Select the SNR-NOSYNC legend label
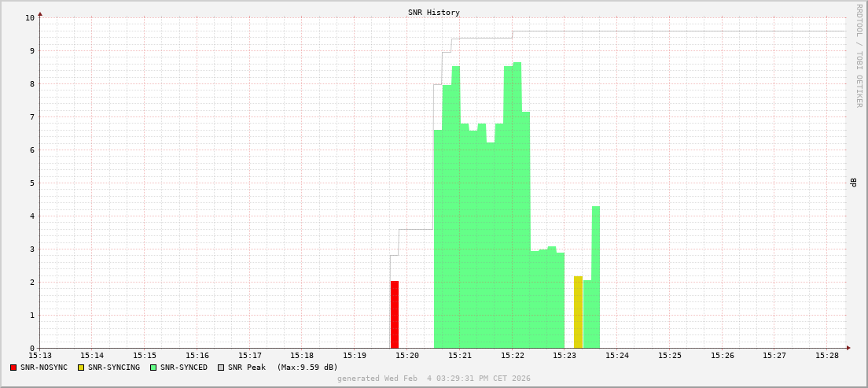The height and width of the screenshot is (388, 868). (x=44, y=368)
